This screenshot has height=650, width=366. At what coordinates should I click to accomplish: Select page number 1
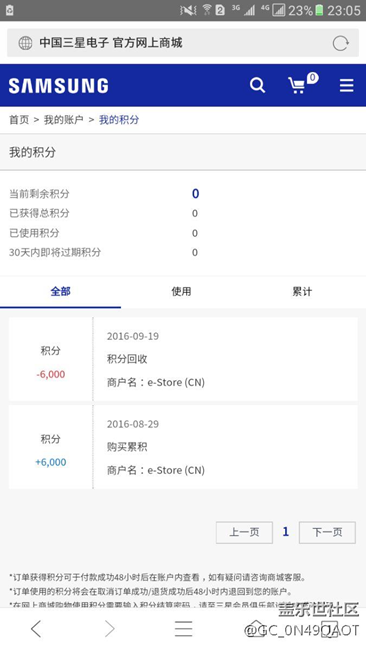[x=286, y=532]
